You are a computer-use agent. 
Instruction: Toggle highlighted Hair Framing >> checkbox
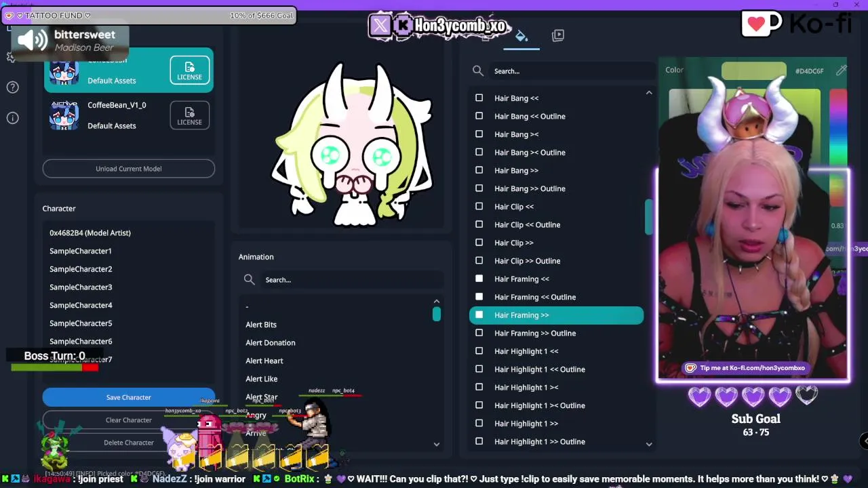(x=479, y=315)
